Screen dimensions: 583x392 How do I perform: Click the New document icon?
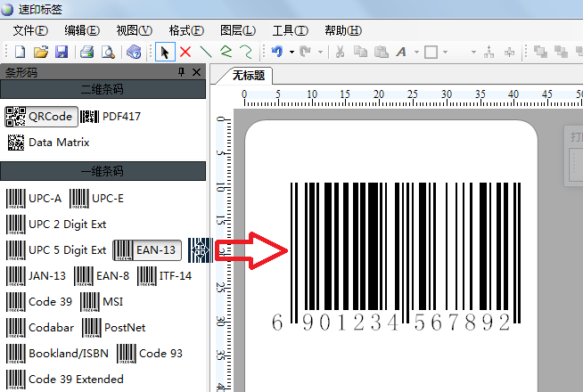coord(21,52)
